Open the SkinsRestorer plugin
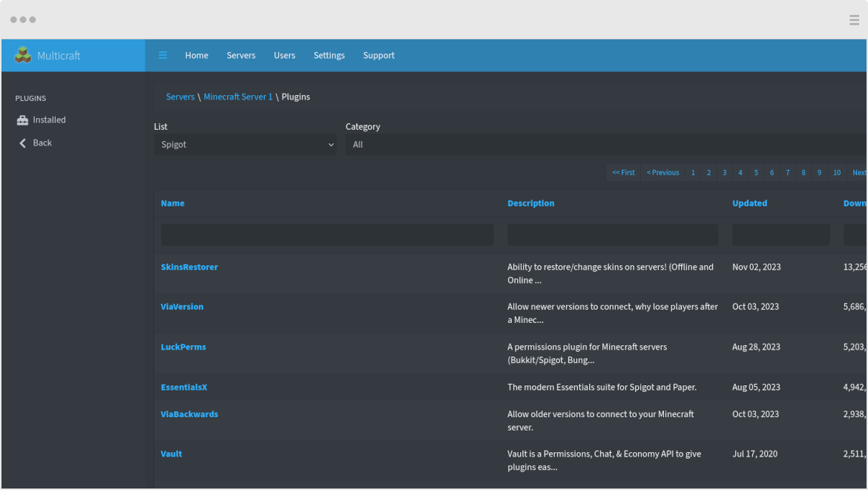The height and width of the screenshot is (490, 868). 189,267
